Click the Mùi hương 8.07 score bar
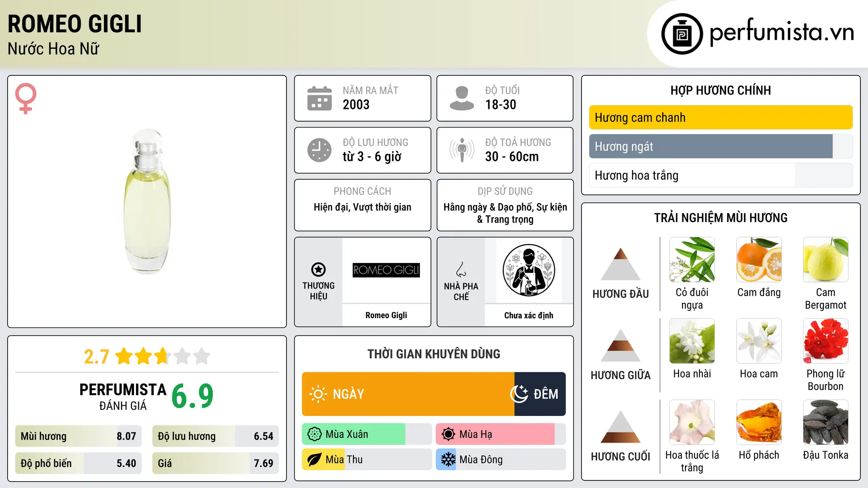The width and height of the screenshot is (868, 488). click(x=78, y=436)
